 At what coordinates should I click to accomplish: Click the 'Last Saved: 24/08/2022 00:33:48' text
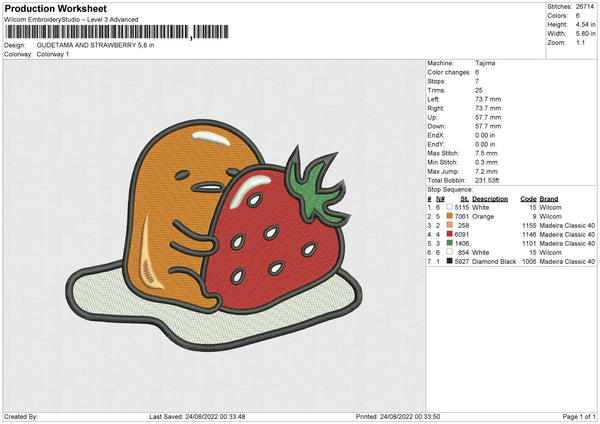point(197,416)
